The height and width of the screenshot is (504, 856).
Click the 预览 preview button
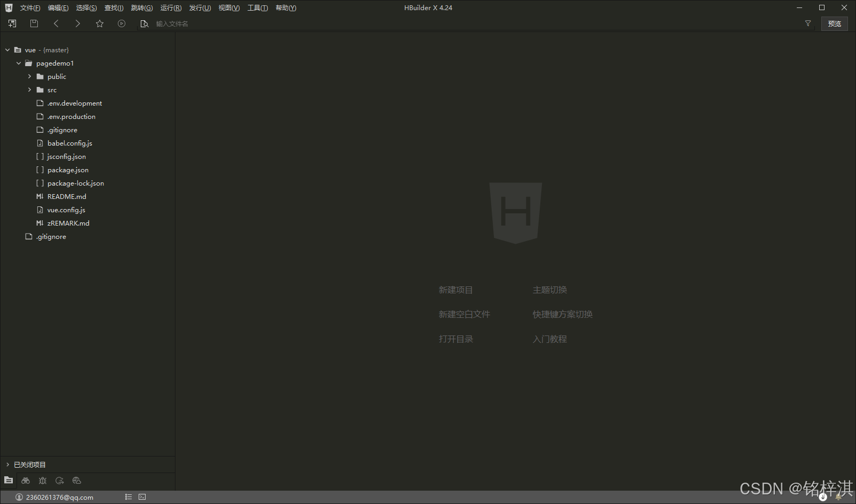pyautogui.click(x=835, y=23)
